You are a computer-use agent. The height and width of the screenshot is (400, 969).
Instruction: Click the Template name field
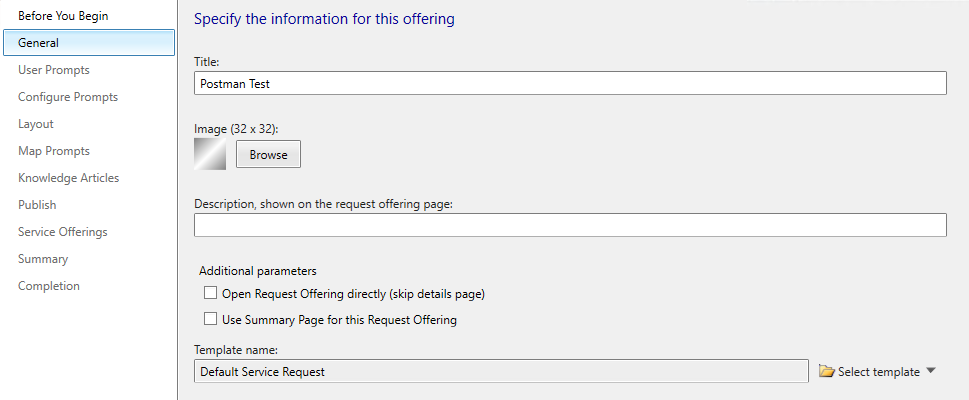[500, 372]
